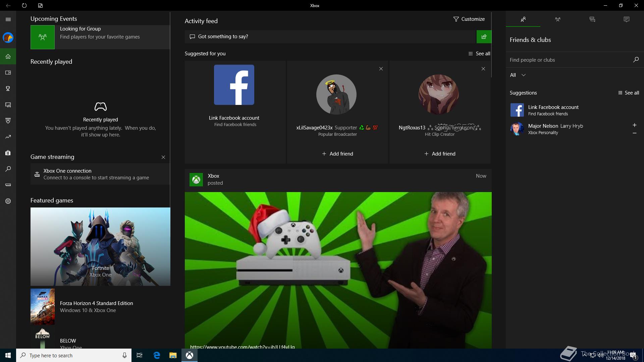Click the YouTube link in post
This screenshot has height=362, width=644.
tap(242, 346)
